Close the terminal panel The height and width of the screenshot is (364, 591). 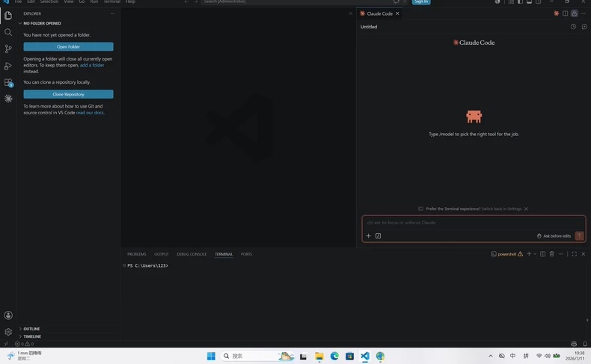(584, 254)
